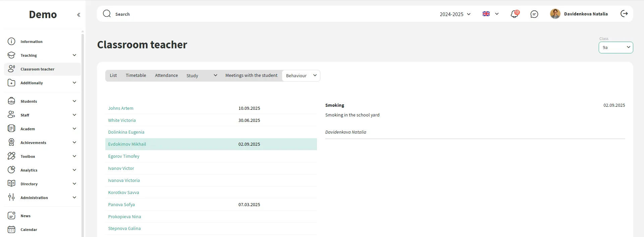This screenshot has width=644, height=237.
Task: Collapse the sidebar with double-chevron icon
Action: coord(78,15)
